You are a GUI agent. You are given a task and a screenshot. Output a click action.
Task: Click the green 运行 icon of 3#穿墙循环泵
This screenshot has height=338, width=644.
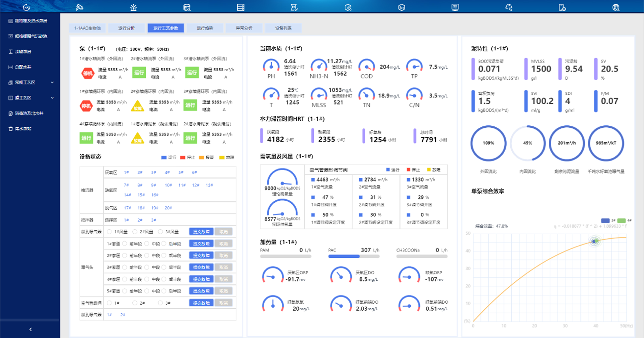[x=190, y=105]
